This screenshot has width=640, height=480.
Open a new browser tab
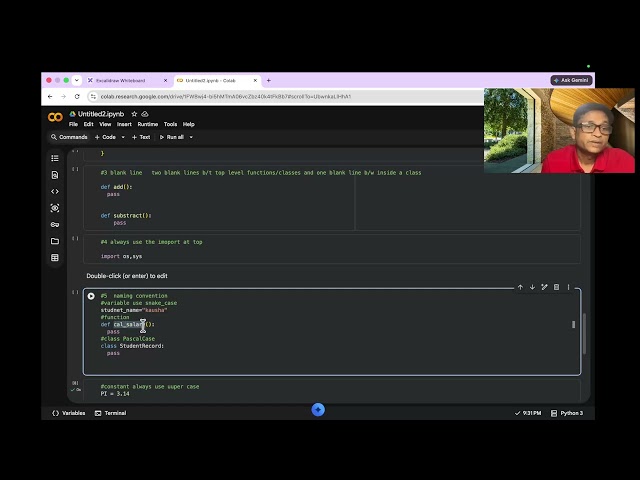coord(269,80)
